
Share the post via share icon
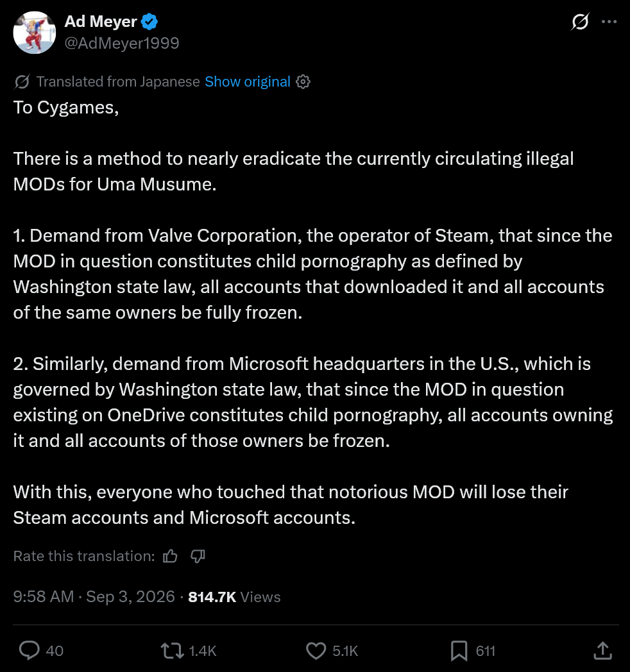click(602, 651)
